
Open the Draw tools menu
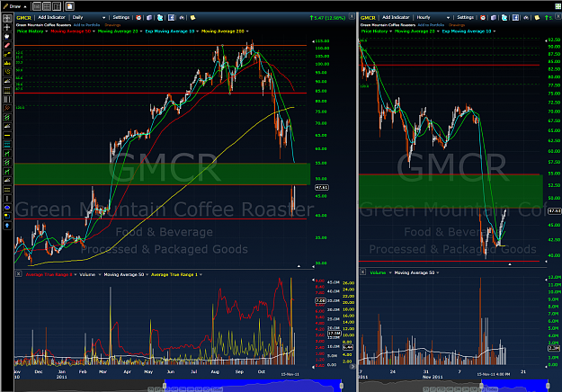tap(14, 6)
